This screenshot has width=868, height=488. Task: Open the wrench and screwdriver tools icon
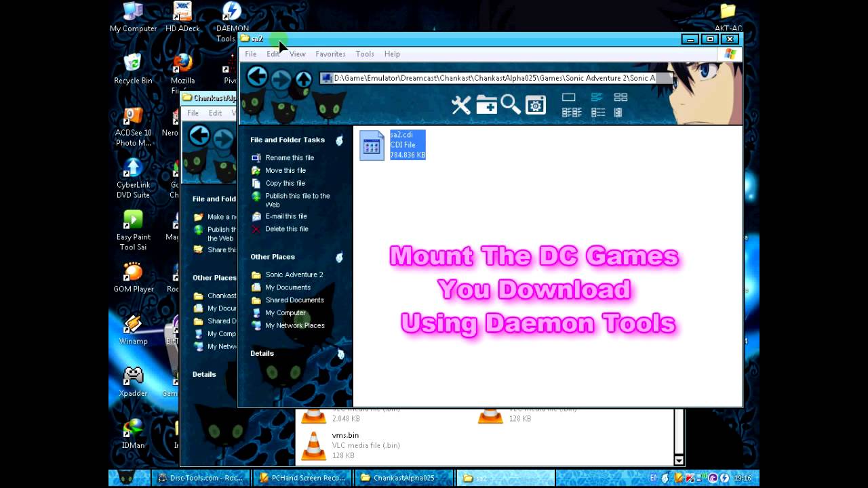tap(461, 105)
